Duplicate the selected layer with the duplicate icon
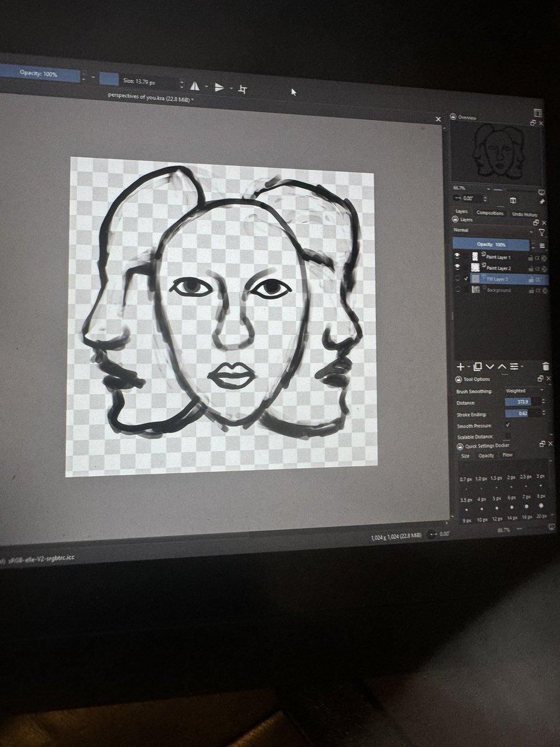 (477, 367)
